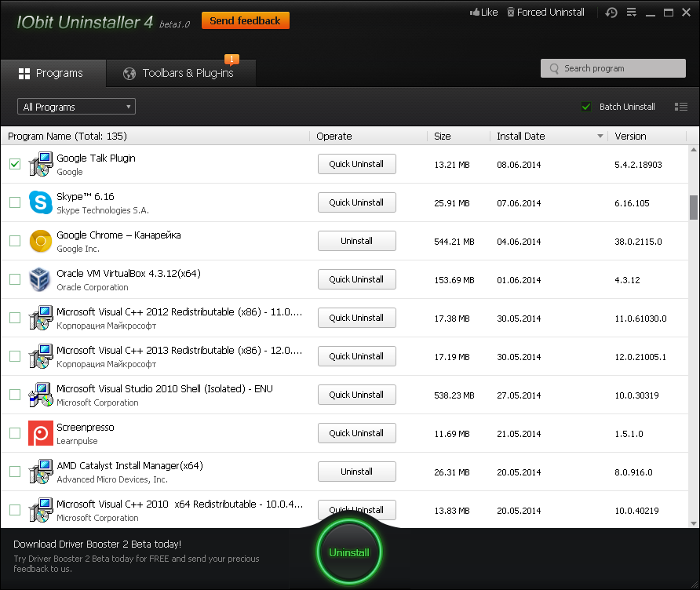This screenshot has height=590, width=700.
Task: Uninstall AMD Catalyst Install Manager
Action: click(357, 472)
